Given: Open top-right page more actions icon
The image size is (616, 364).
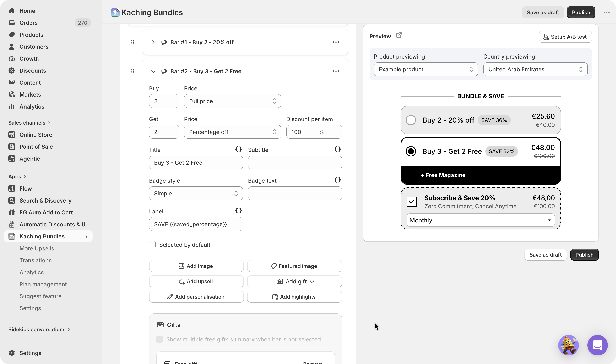Looking at the screenshot, I should pyautogui.click(x=606, y=13).
